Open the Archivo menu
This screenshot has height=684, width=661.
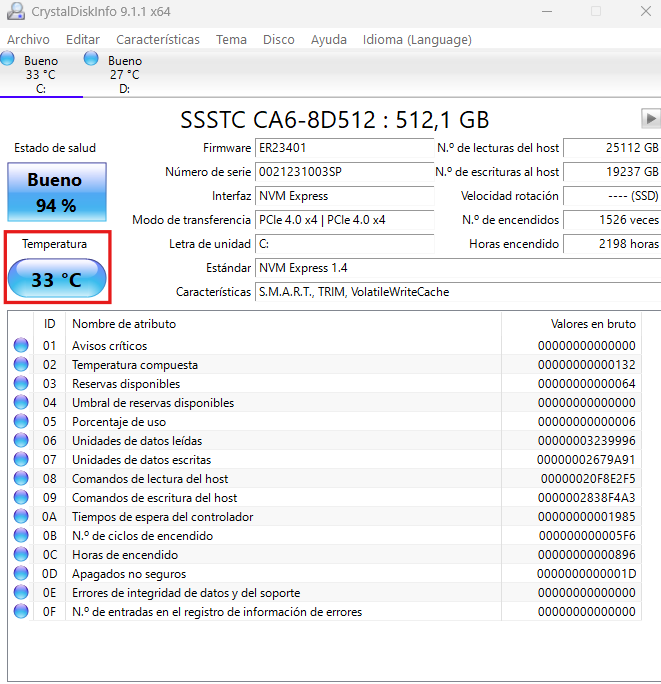pos(28,40)
